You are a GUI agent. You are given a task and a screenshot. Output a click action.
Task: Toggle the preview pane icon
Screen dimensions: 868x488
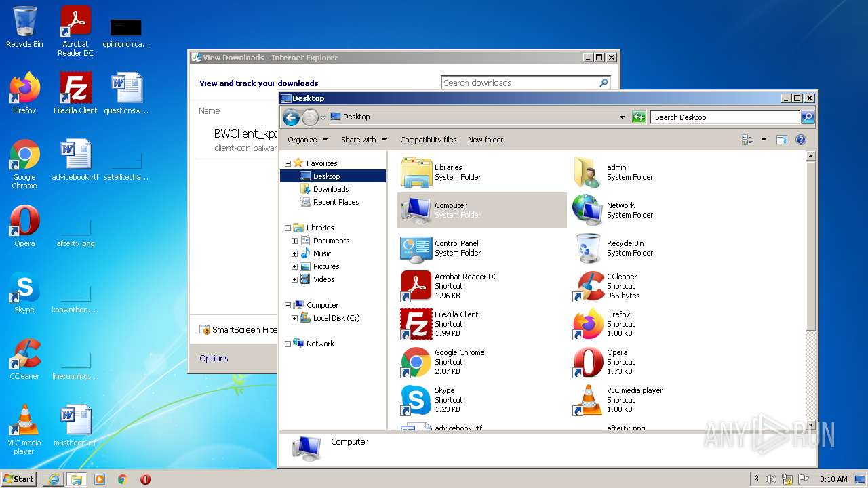(x=781, y=140)
